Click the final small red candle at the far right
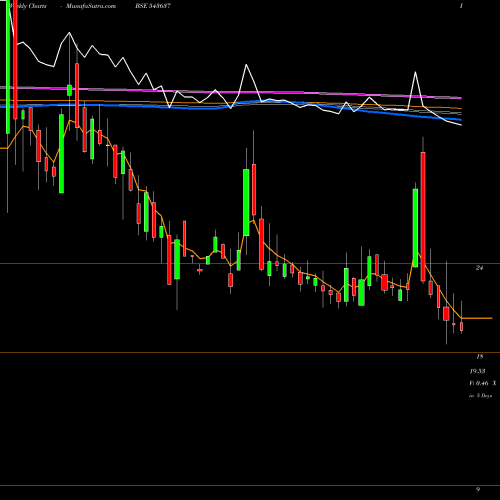The width and height of the screenshot is (500, 500). point(462,326)
